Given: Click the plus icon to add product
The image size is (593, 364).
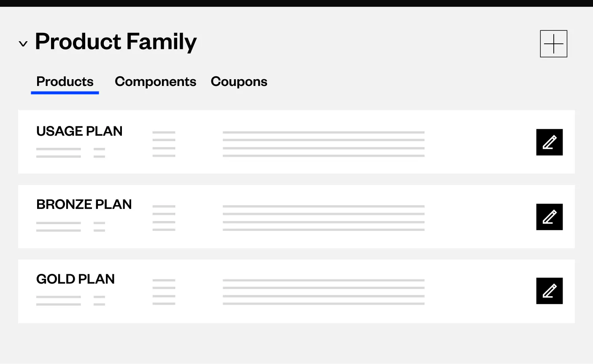Looking at the screenshot, I should click(x=553, y=43).
